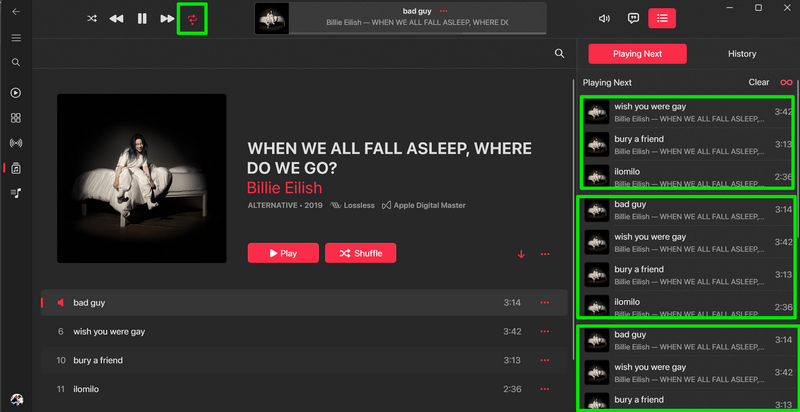
Task: Show lyrics with the speech bubble icon
Action: (x=633, y=18)
